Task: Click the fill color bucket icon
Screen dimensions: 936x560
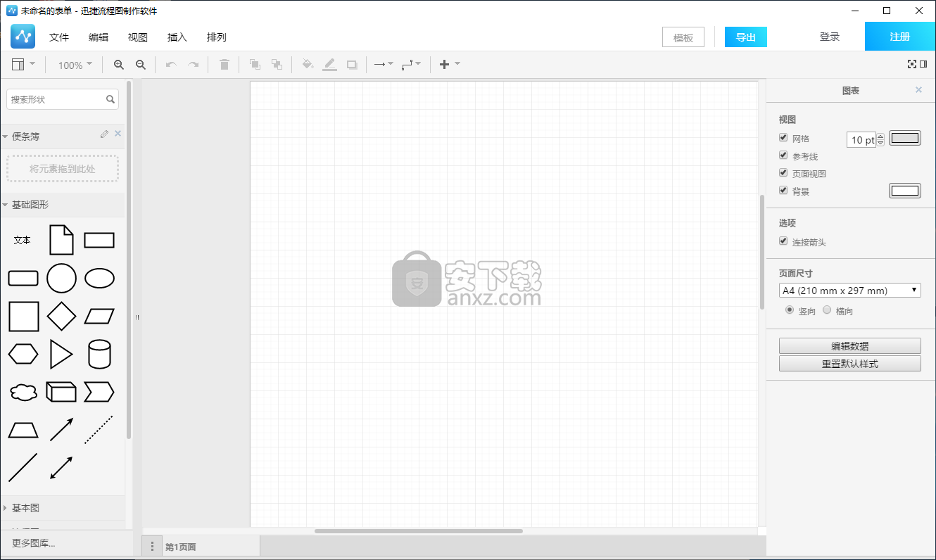Action: point(308,65)
